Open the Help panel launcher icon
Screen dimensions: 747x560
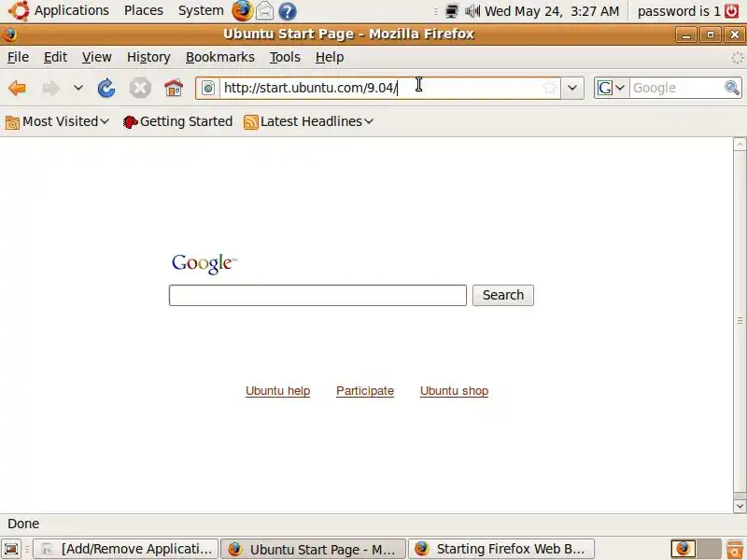tap(288, 11)
